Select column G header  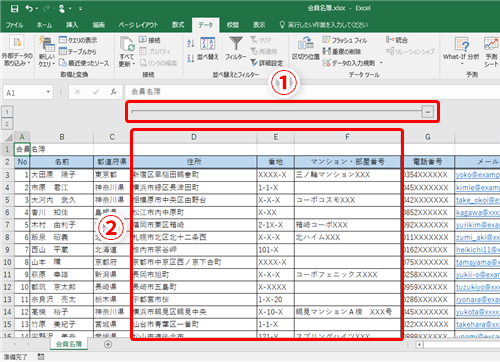pyautogui.click(x=428, y=137)
